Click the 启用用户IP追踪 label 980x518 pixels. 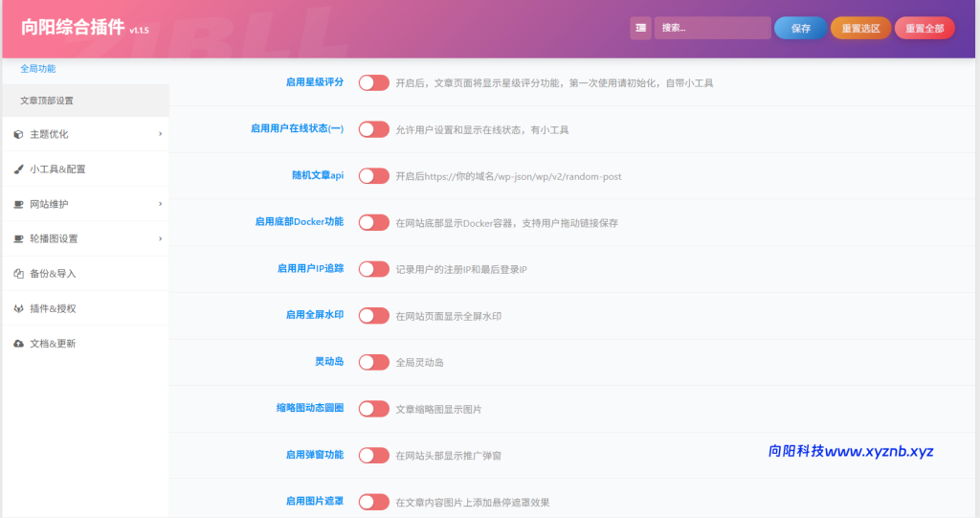pos(311,268)
